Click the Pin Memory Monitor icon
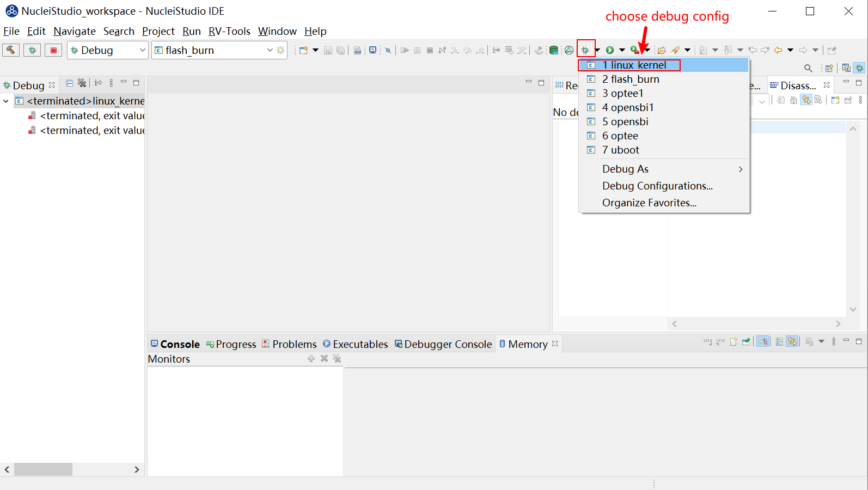The image size is (868, 490). pyautogui.click(x=746, y=341)
